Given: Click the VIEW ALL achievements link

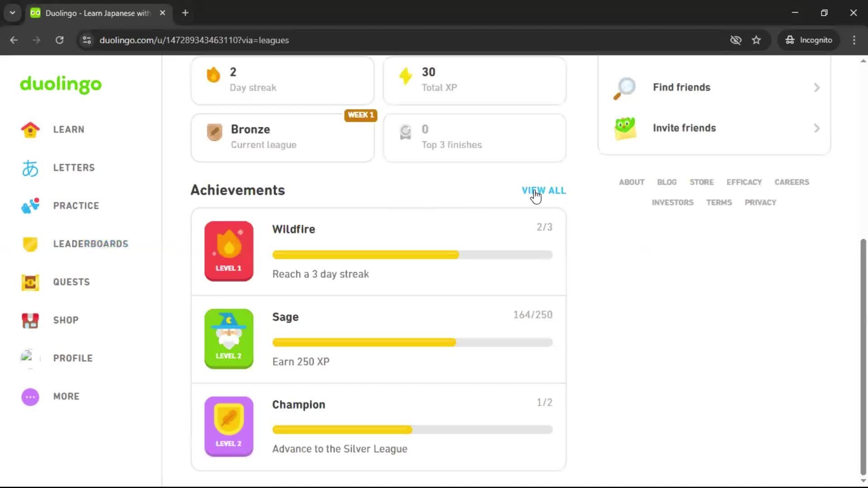Looking at the screenshot, I should [x=544, y=190].
